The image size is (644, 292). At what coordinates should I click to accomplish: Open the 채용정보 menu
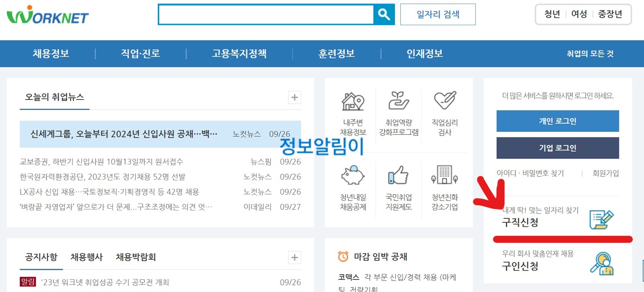(51, 54)
